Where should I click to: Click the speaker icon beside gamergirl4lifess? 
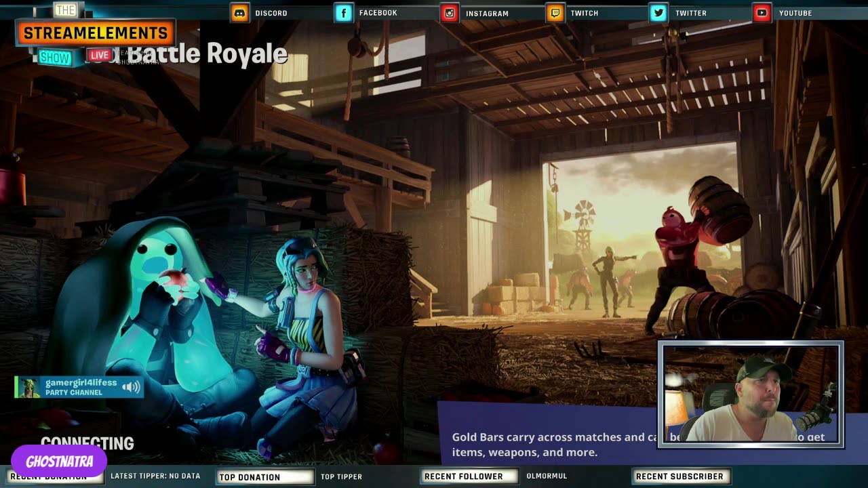pyautogui.click(x=131, y=387)
